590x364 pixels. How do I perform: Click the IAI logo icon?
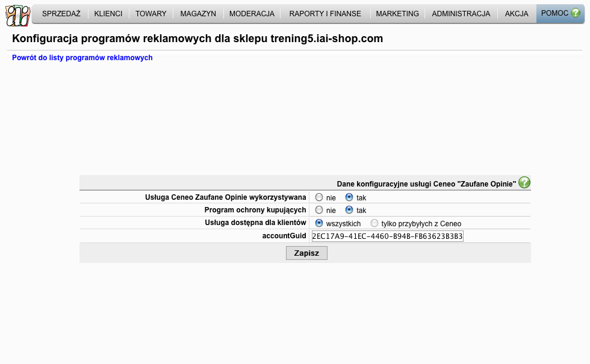pos(17,16)
